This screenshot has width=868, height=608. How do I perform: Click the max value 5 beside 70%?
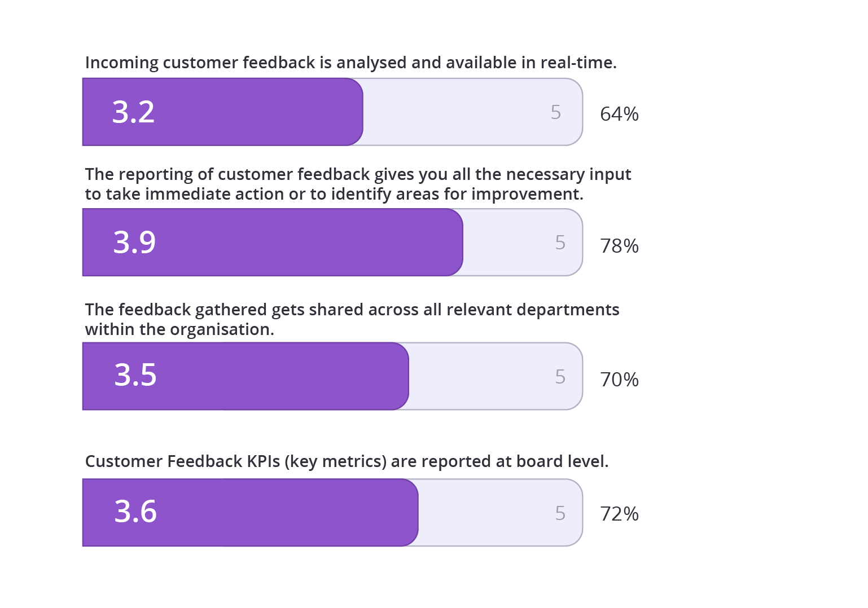(x=560, y=377)
